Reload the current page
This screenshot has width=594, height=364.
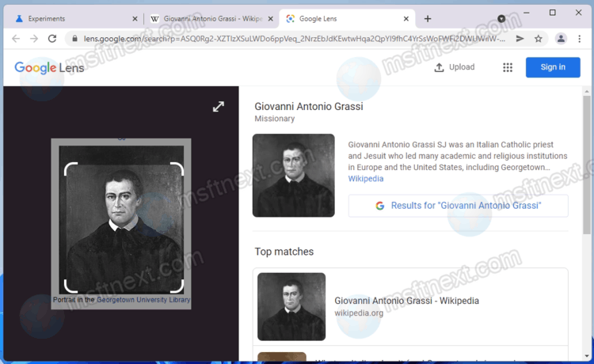point(52,39)
